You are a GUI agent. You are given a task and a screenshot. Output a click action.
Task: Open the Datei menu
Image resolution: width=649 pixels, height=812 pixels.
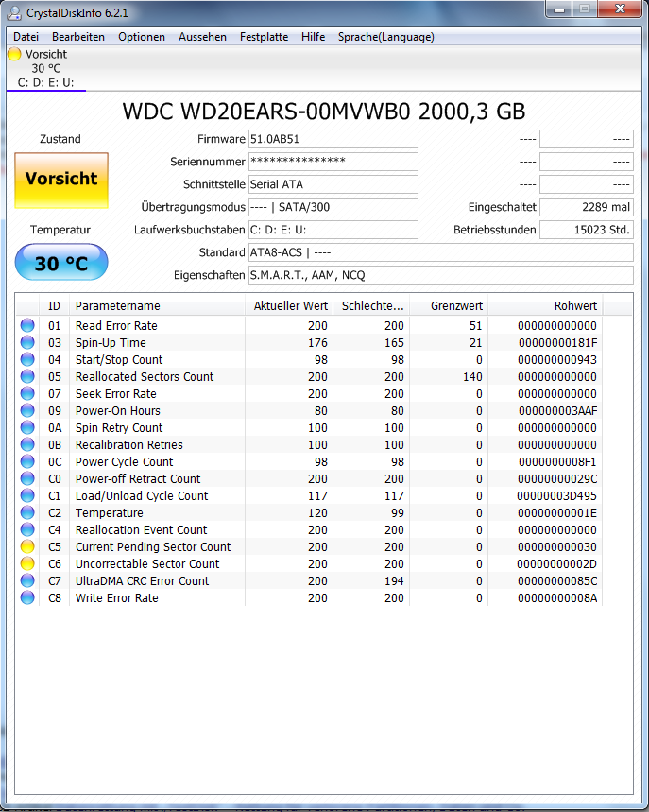coord(26,37)
